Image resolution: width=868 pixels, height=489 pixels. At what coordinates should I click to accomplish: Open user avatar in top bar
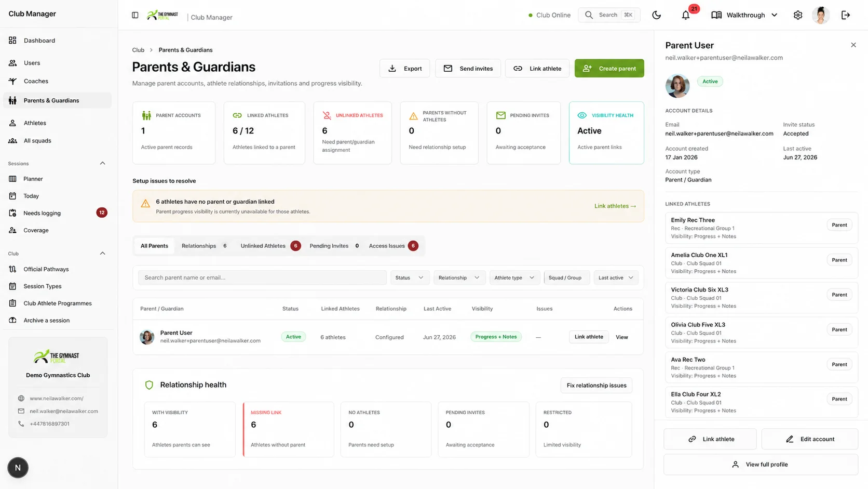821,15
